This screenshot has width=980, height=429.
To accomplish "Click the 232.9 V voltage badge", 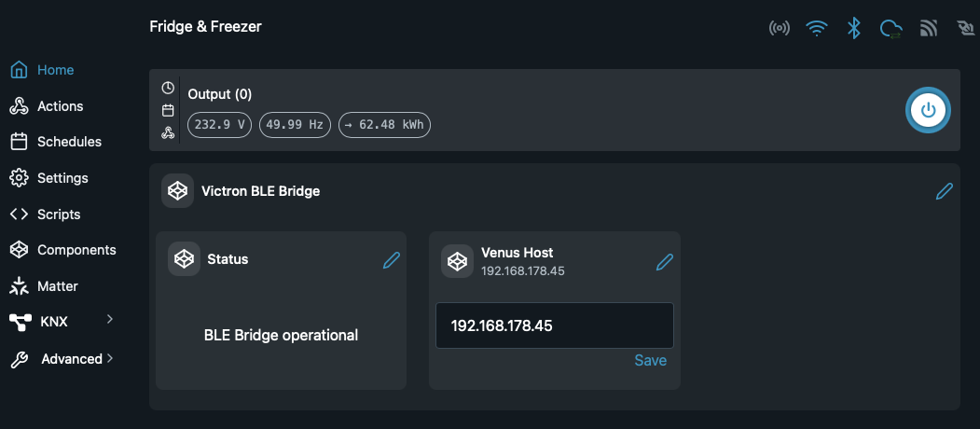I will point(219,124).
